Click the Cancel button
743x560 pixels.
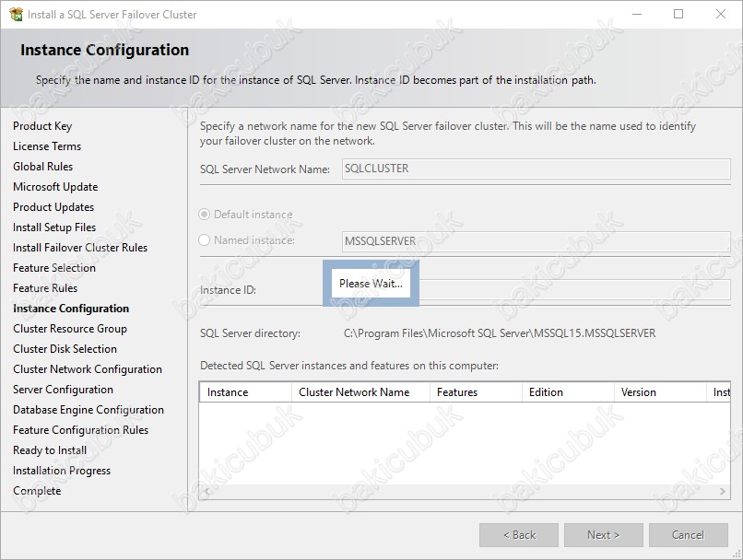pyautogui.click(x=688, y=535)
